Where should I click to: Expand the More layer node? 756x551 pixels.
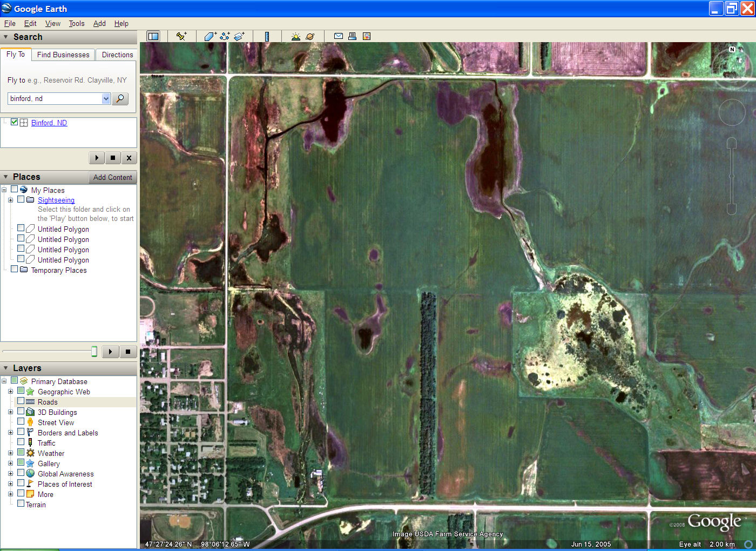pyautogui.click(x=10, y=494)
